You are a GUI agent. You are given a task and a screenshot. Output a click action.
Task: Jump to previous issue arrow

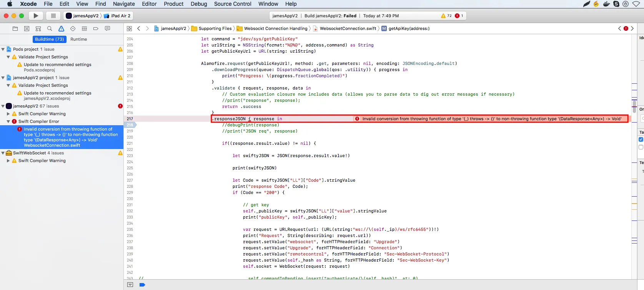pyautogui.click(x=619, y=28)
